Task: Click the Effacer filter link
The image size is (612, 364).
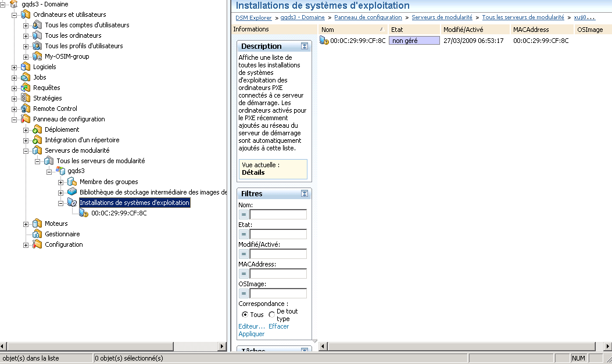Action: (278, 326)
